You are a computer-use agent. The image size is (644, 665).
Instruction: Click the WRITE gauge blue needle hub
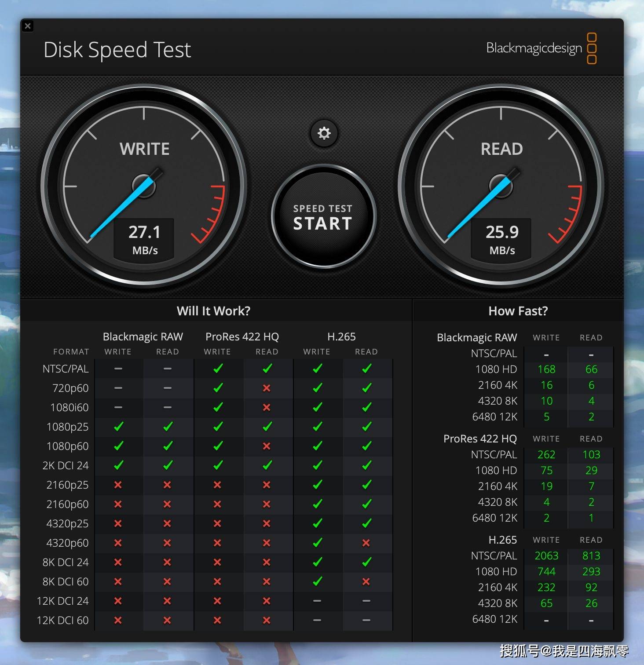144,186
